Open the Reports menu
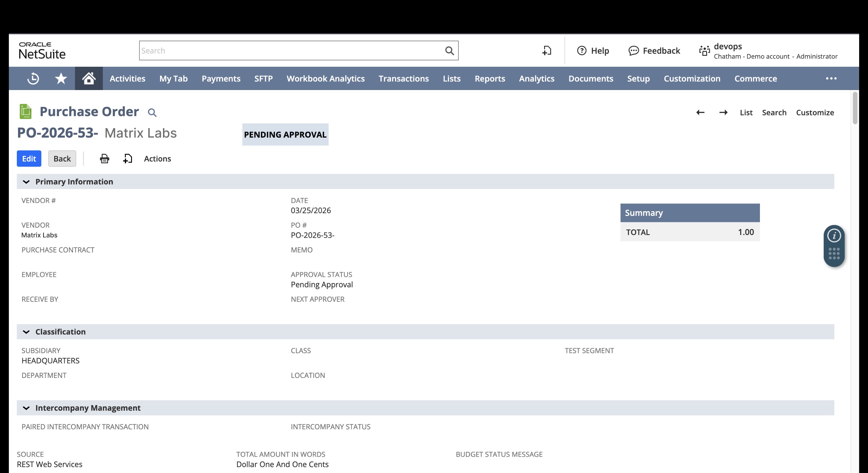The height and width of the screenshot is (473, 868). [490, 79]
